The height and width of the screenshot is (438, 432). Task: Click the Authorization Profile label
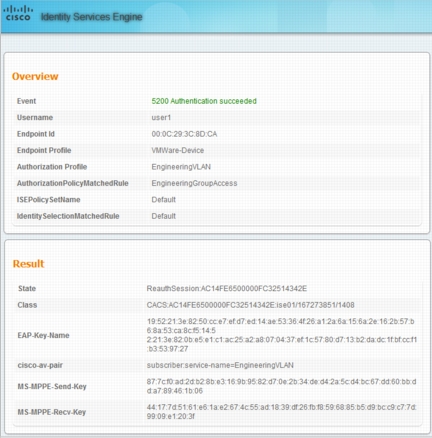point(52,167)
